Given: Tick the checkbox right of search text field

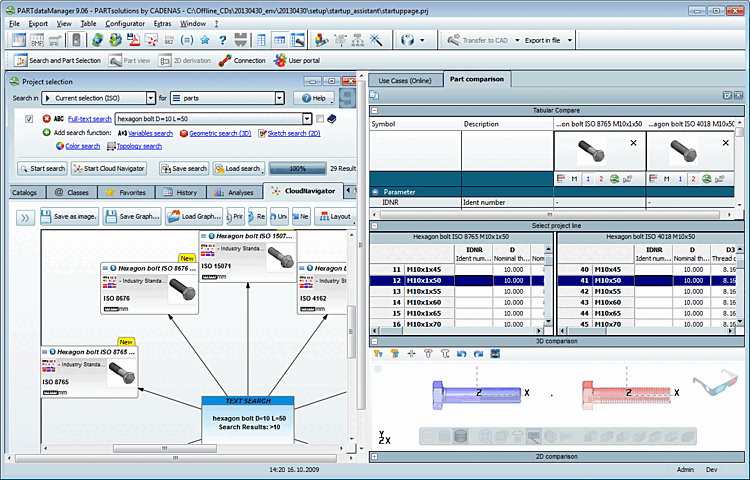Looking at the screenshot, I should point(320,119).
